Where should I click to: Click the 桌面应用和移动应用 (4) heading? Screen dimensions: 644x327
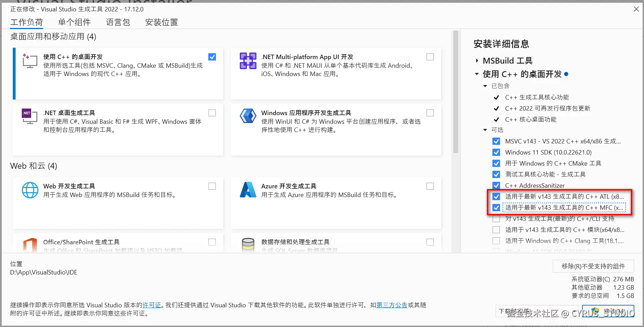pos(53,37)
